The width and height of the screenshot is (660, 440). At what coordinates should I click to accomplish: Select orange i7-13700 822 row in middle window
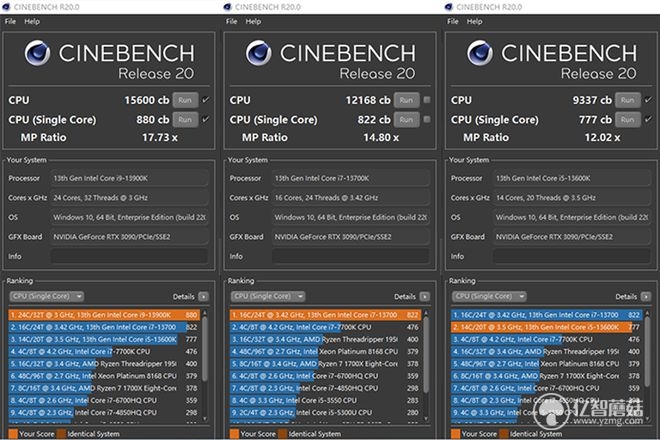325,315
